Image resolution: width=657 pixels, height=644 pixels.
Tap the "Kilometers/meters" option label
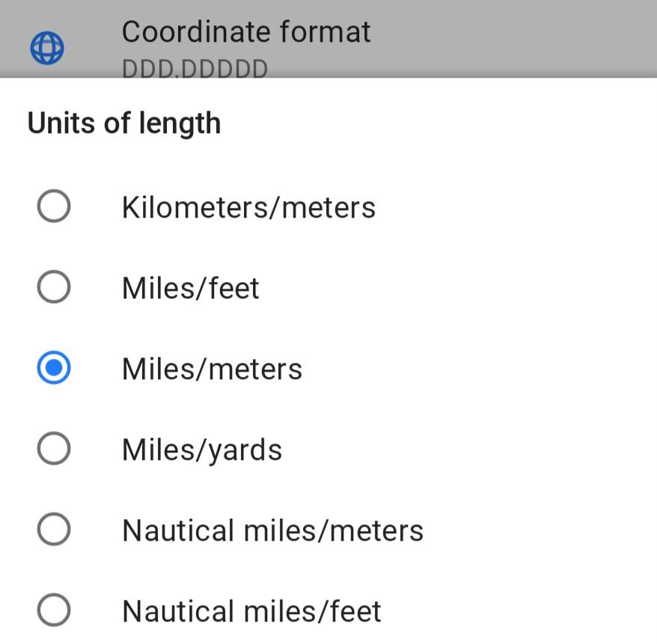(248, 207)
